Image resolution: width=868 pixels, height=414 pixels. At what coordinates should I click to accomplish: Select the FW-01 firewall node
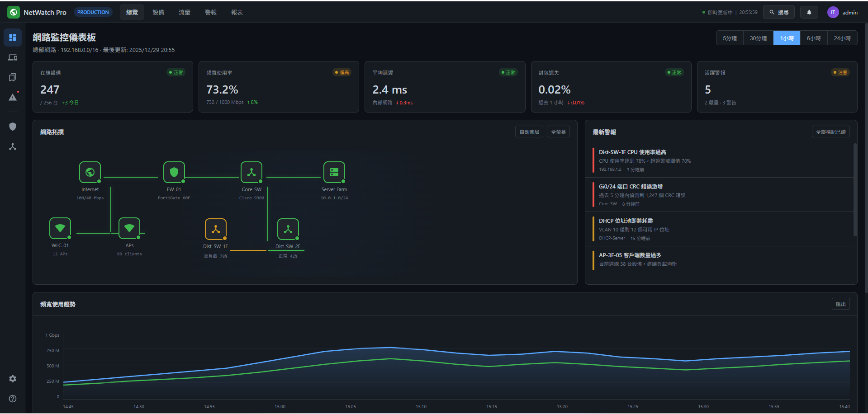point(174,172)
